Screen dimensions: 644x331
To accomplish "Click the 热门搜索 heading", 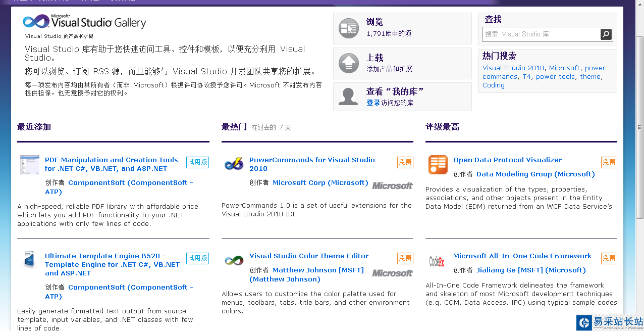I will point(499,56).
